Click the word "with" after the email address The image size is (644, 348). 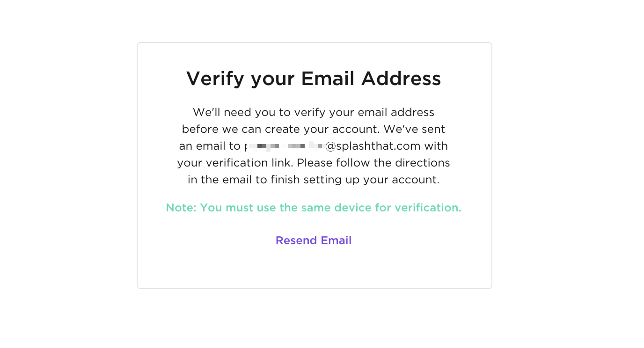[x=436, y=146]
